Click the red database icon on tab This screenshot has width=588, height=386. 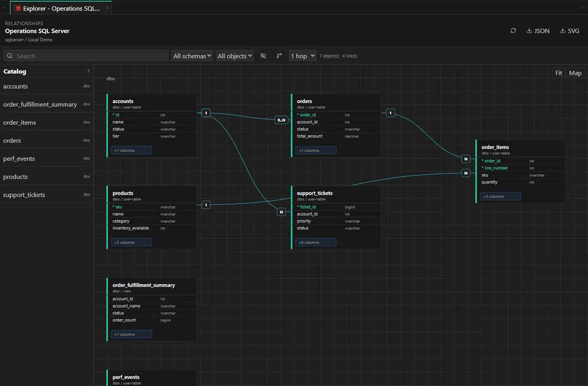[x=18, y=8]
